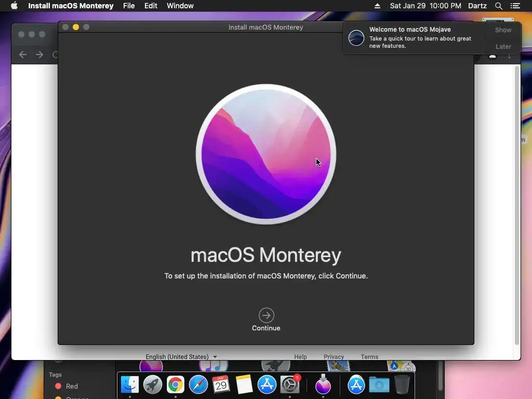Click the macOS Monterey title text
The height and width of the screenshot is (399, 532).
pyautogui.click(x=266, y=255)
